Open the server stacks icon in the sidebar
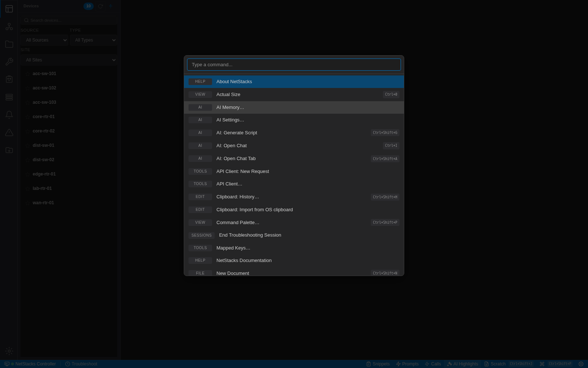The width and height of the screenshot is (588, 368). [x=9, y=97]
